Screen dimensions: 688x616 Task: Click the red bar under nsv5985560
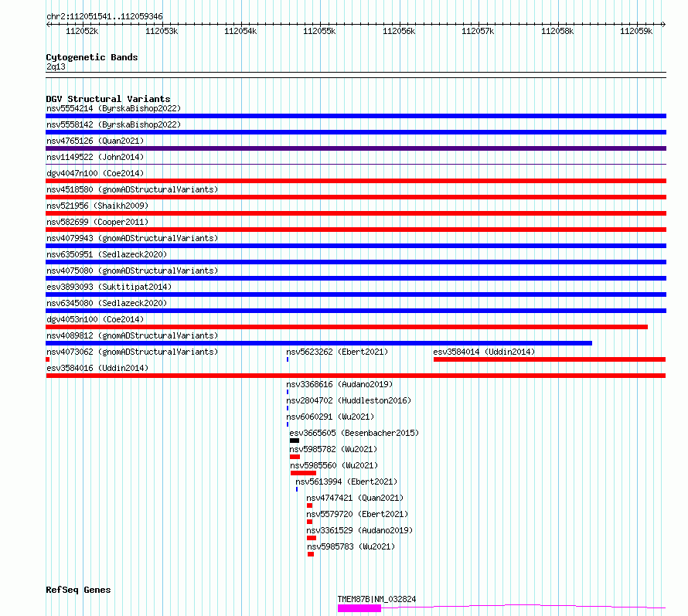[303, 473]
